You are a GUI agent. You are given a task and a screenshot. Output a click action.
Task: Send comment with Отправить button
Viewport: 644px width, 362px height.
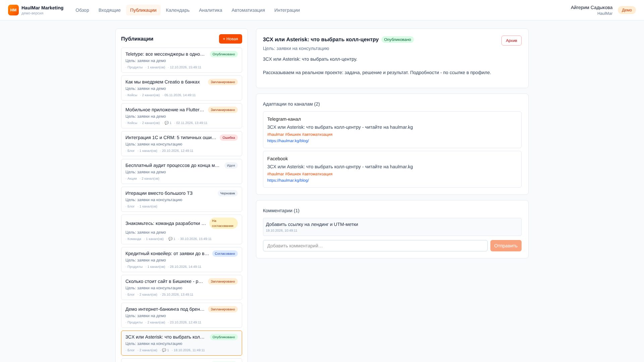coord(506,246)
